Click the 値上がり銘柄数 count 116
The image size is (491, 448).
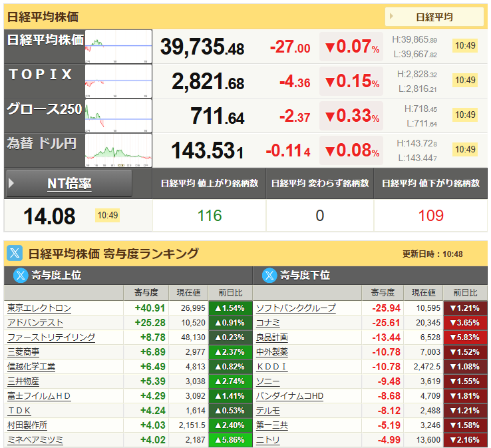pyautogui.click(x=210, y=216)
